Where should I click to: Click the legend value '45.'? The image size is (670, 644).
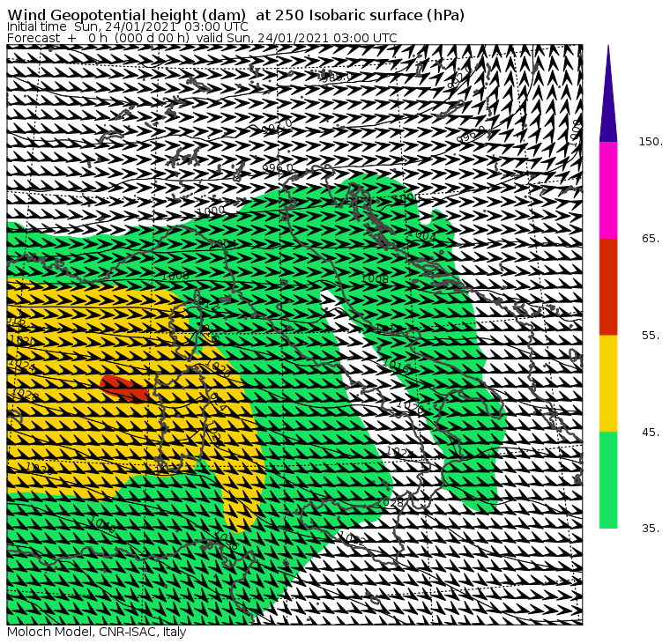pos(651,433)
